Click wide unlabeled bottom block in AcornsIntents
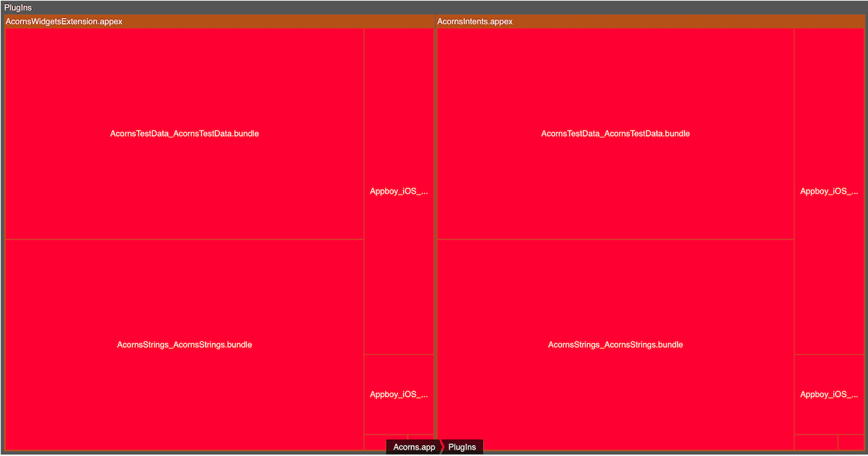The image size is (868, 456). [x=816, y=442]
